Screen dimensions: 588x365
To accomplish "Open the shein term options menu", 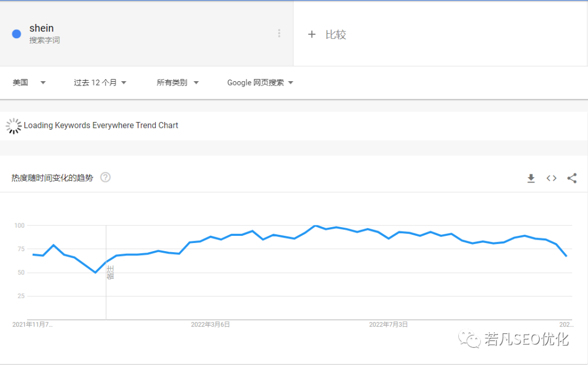I will 279,33.
